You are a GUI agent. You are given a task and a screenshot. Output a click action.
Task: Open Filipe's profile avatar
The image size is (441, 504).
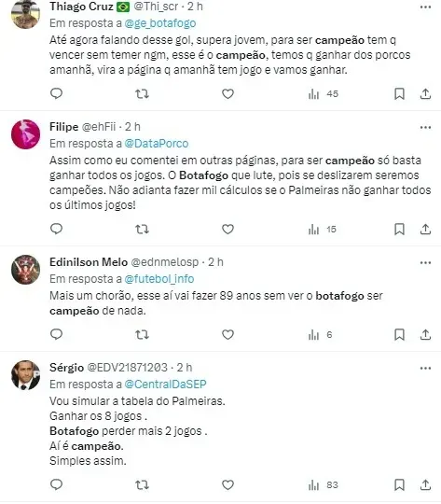26,134
